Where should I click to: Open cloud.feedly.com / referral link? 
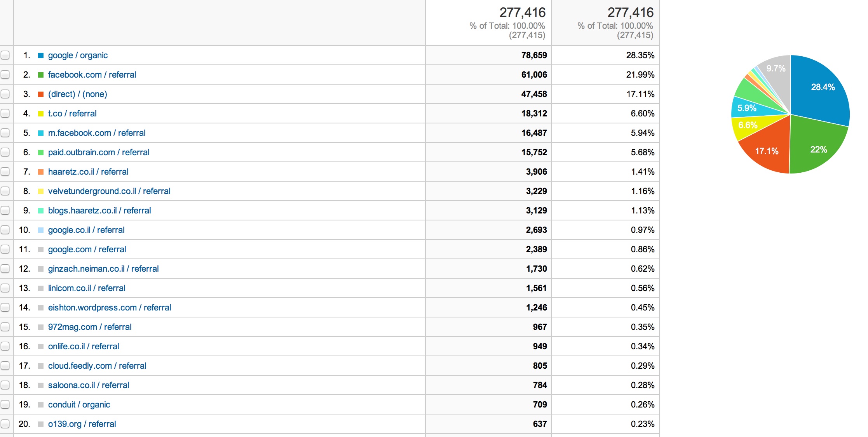(97, 366)
